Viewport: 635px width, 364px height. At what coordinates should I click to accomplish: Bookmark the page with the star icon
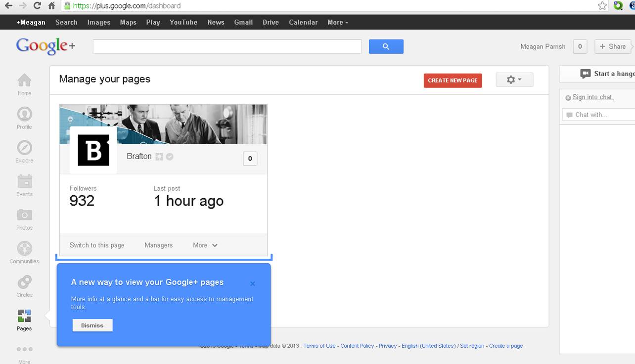pyautogui.click(x=602, y=6)
